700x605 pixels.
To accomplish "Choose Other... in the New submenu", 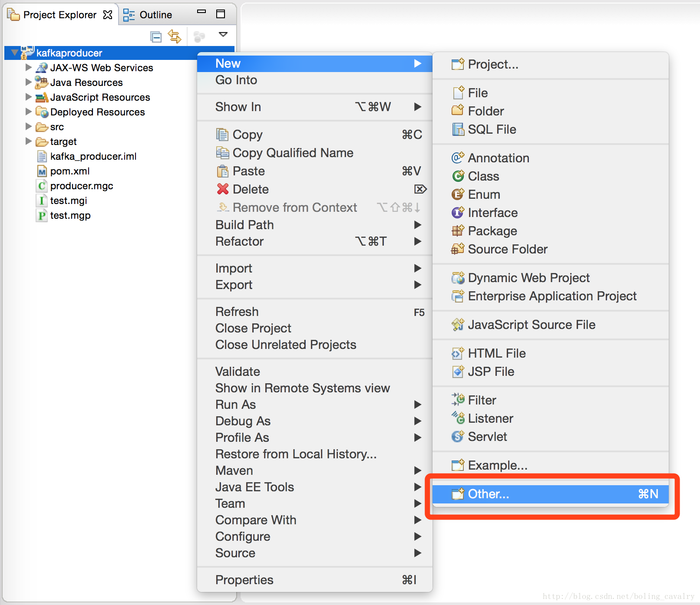I will pyautogui.click(x=550, y=494).
